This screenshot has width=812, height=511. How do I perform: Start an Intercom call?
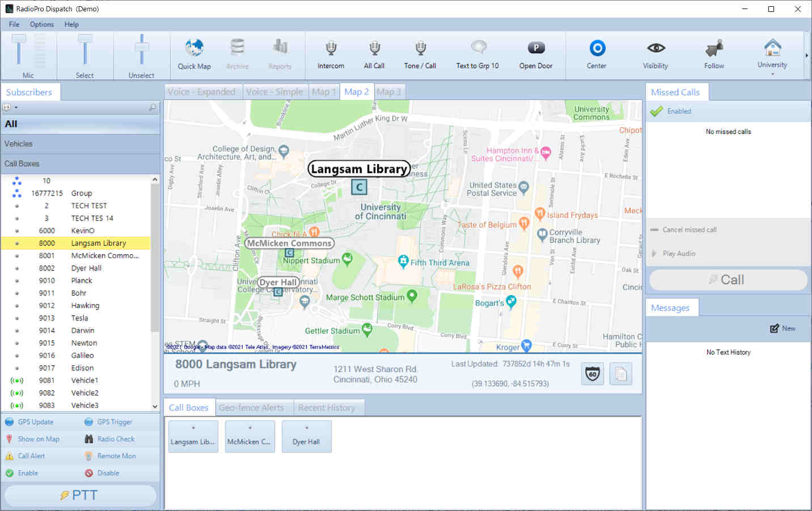pos(331,54)
